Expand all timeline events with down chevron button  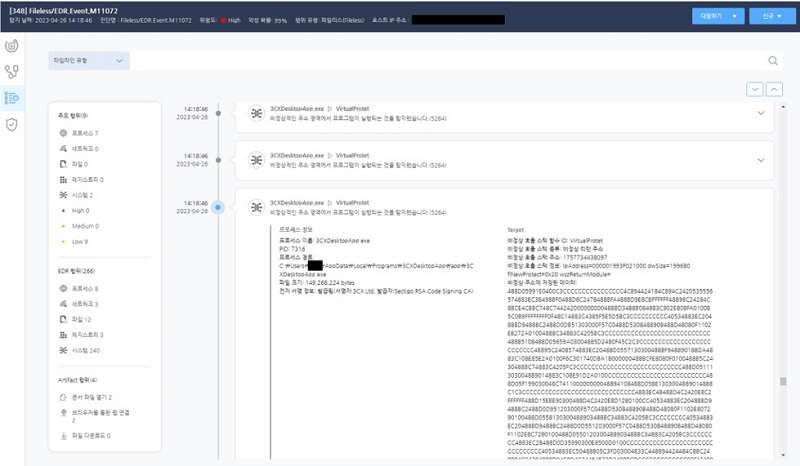click(755, 89)
